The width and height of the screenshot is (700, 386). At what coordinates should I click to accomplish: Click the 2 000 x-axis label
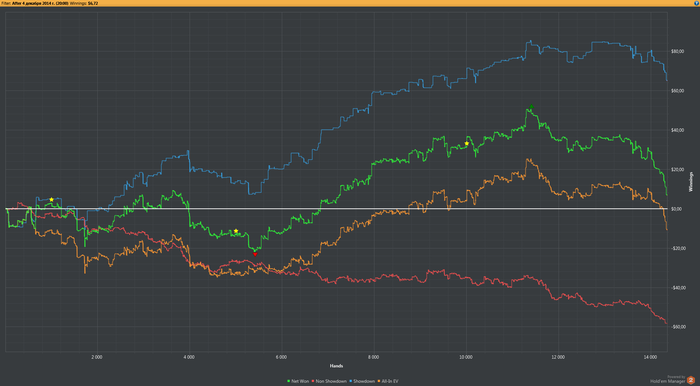pos(96,357)
